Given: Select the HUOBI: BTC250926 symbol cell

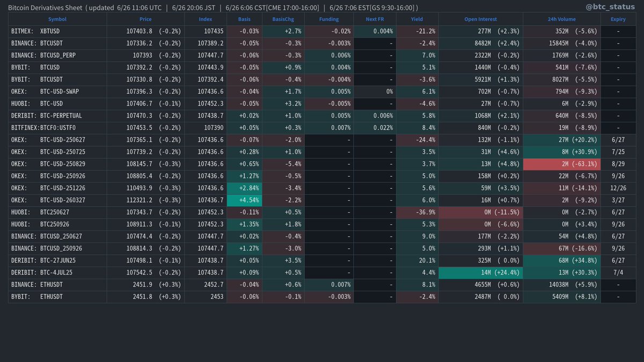Looking at the screenshot, I should click(57, 224).
